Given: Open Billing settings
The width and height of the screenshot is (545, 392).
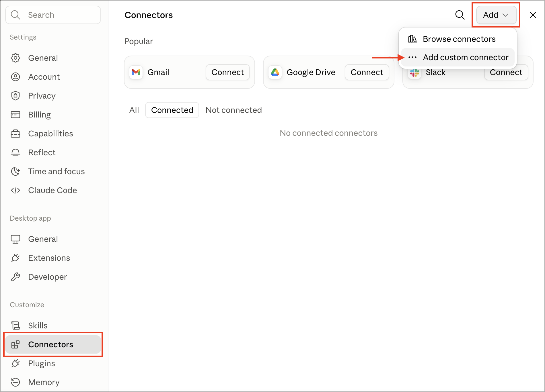Looking at the screenshot, I should 53,115.
